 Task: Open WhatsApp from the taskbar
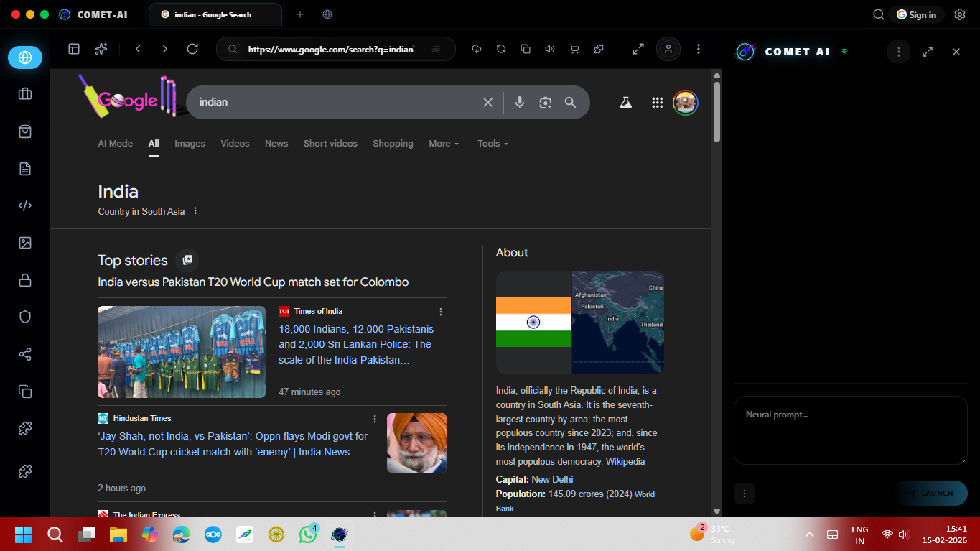tap(309, 534)
